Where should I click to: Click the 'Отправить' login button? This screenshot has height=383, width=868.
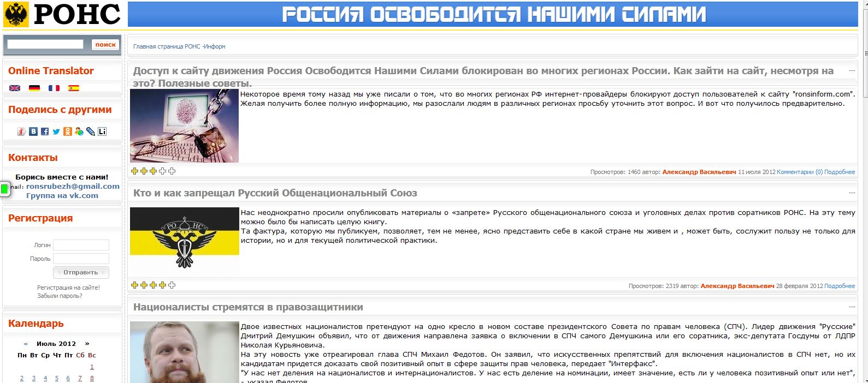[x=81, y=272]
